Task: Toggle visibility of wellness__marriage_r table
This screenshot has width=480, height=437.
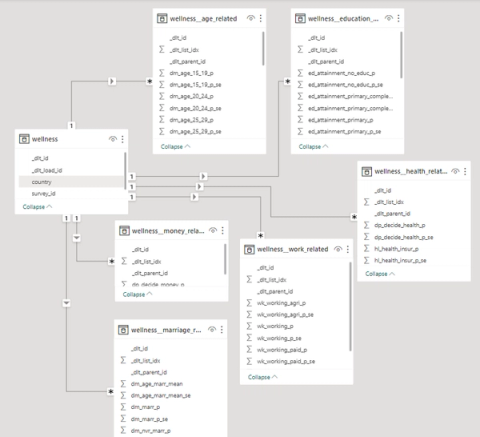Action: click(212, 330)
